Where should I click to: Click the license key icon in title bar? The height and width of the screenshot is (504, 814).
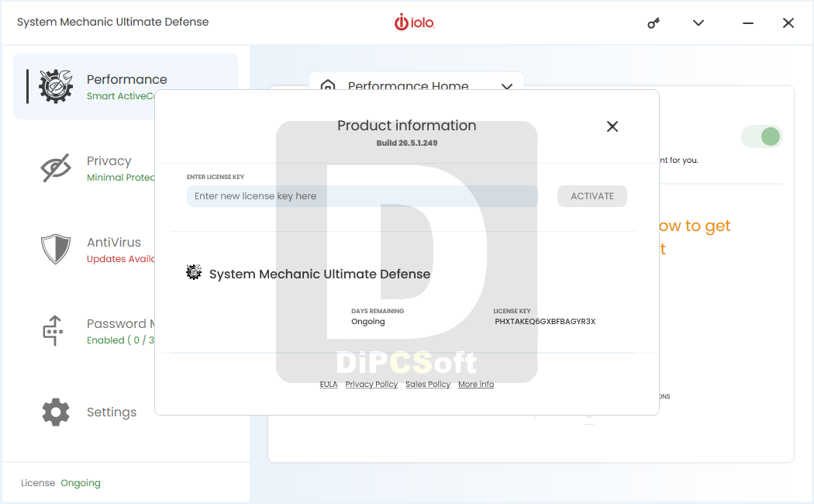[x=653, y=22]
